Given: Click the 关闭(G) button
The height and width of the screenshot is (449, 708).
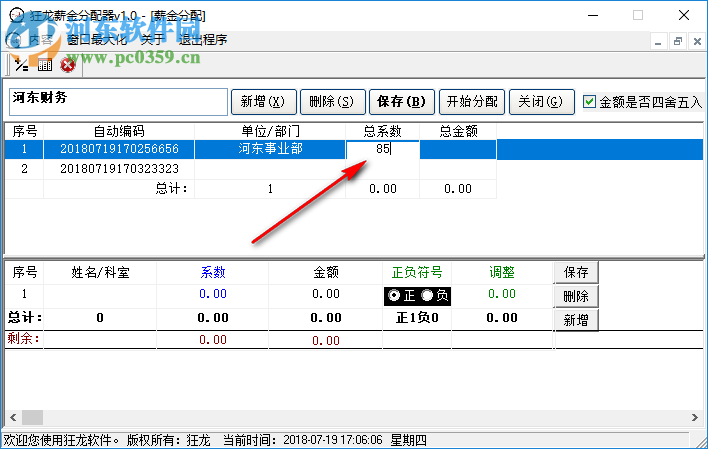Looking at the screenshot, I should [x=541, y=102].
